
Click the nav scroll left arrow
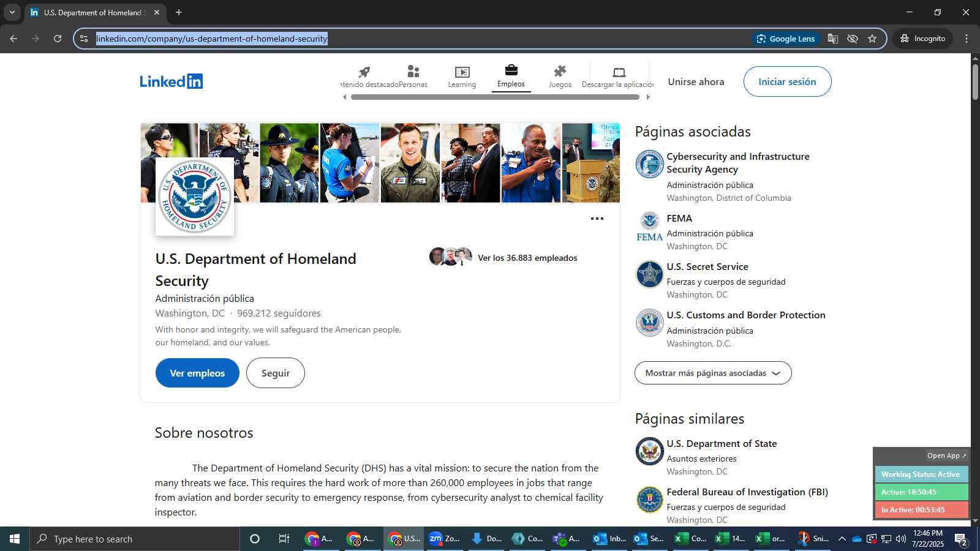coord(344,97)
